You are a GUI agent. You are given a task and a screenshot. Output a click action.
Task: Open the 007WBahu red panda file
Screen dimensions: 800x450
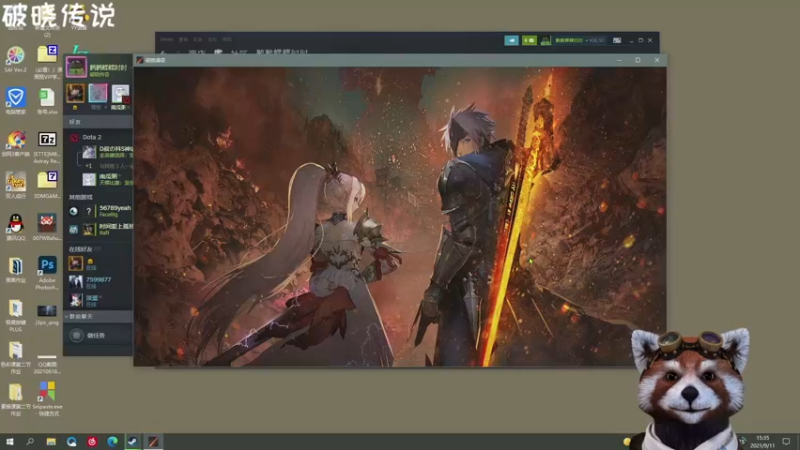(47, 227)
